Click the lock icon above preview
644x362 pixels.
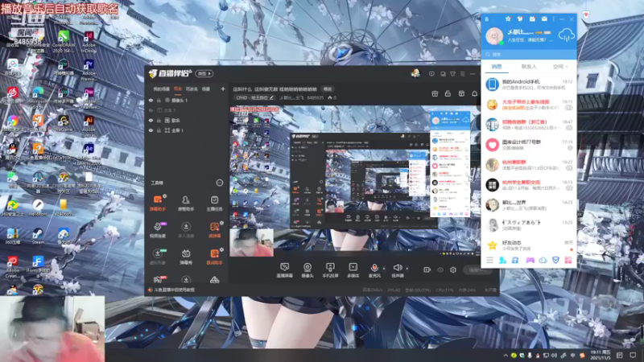[x=448, y=94]
